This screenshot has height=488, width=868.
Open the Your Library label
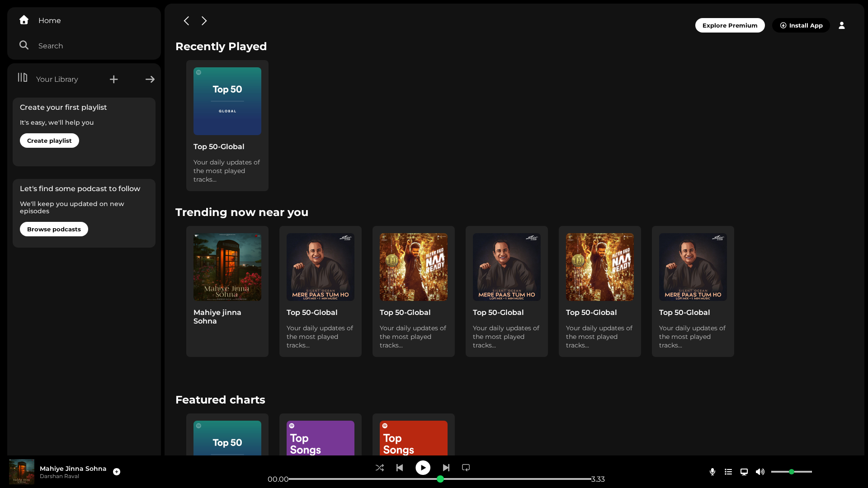57,80
